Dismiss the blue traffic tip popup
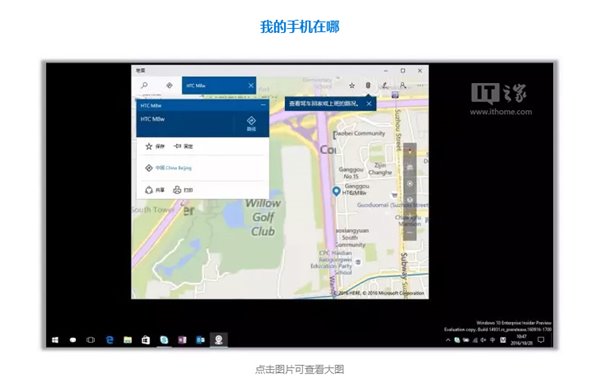600x387 pixels. click(369, 103)
